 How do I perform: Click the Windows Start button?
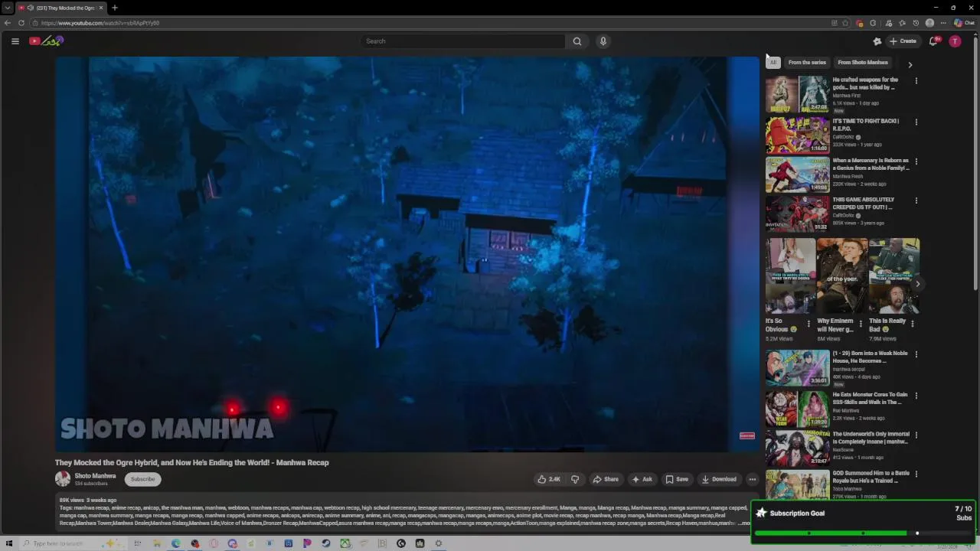[x=9, y=543]
